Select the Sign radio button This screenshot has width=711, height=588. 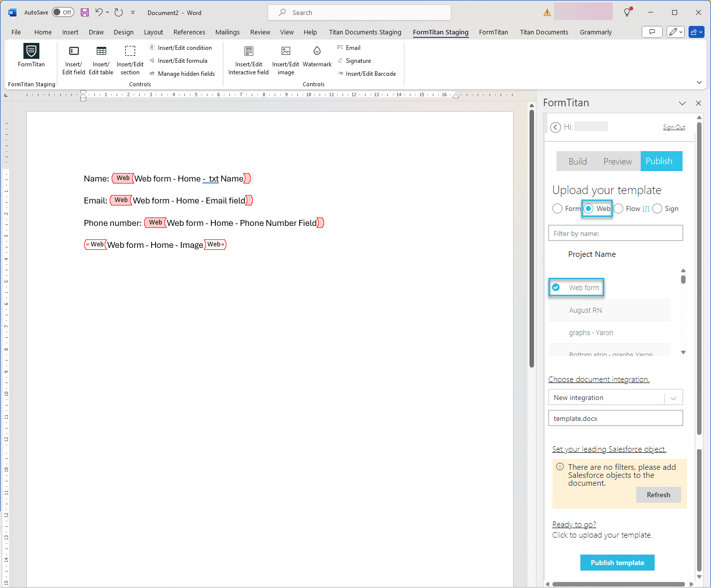tap(657, 208)
